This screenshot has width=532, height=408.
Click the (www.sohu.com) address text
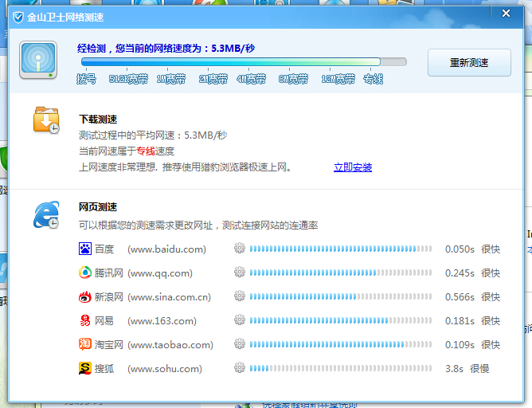coord(165,369)
